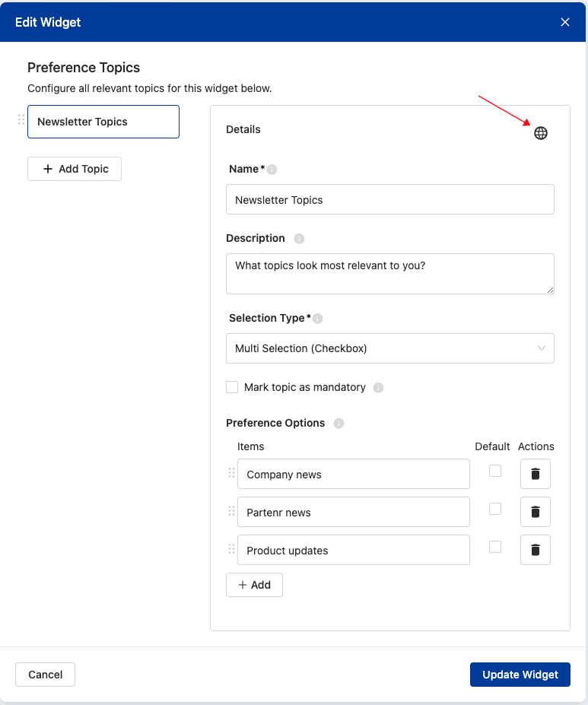Check the Default box for Company news
The width and height of the screenshot is (588, 705).
[494, 470]
